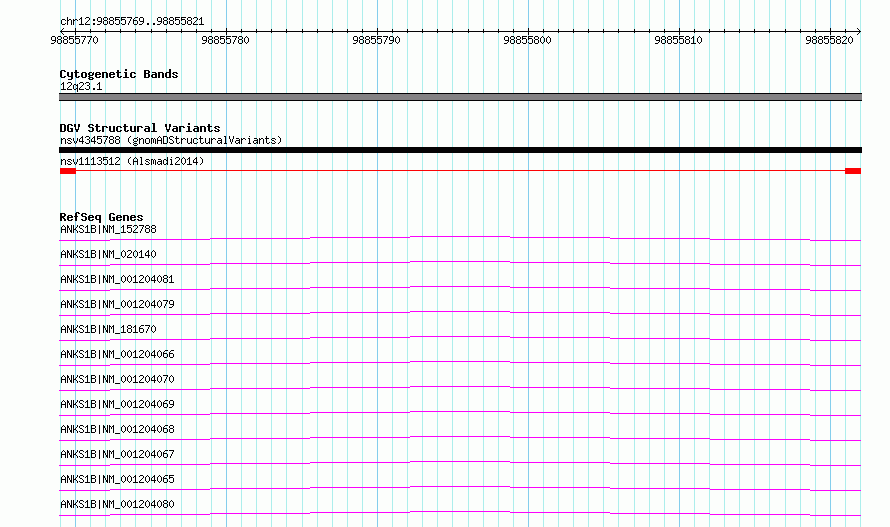The image size is (890, 527).
Task: Select transcript ANKS1B|NM_001204067
Action: tap(117, 454)
